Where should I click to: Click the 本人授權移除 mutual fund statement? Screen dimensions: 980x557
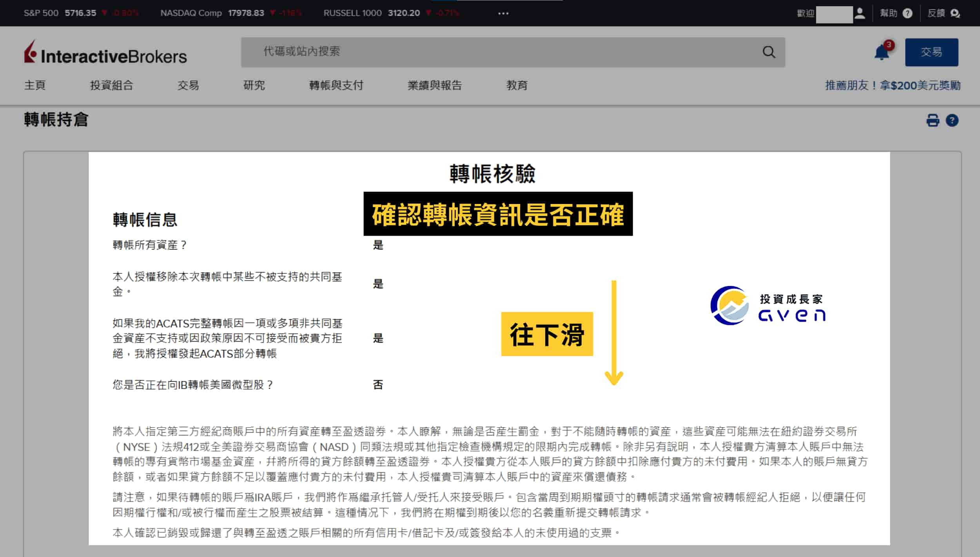click(x=227, y=284)
